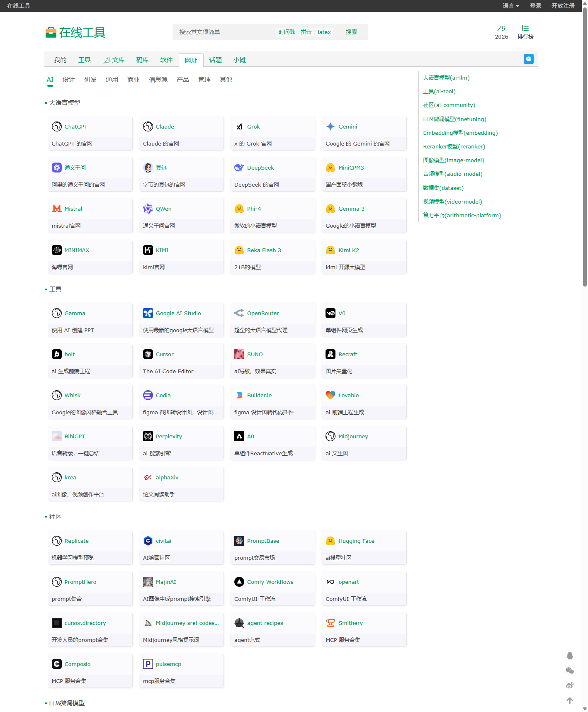Click the OpenRouter arrow icon
Screen dimensions: 588x712
(x=239, y=313)
